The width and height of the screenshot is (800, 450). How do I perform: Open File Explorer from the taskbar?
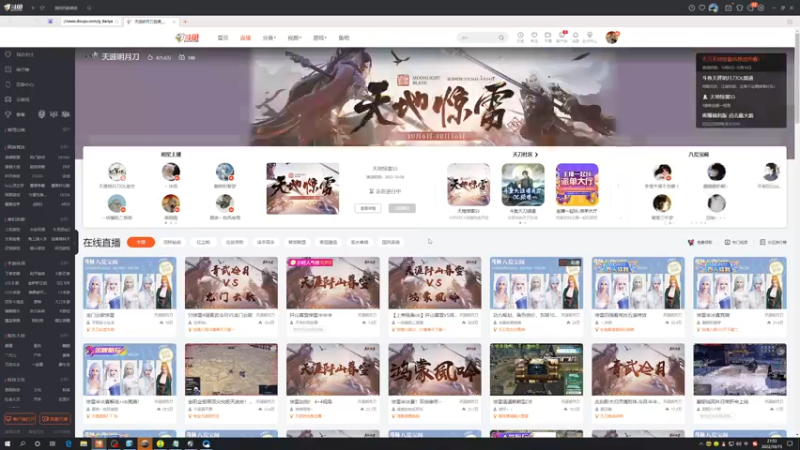click(83, 444)
